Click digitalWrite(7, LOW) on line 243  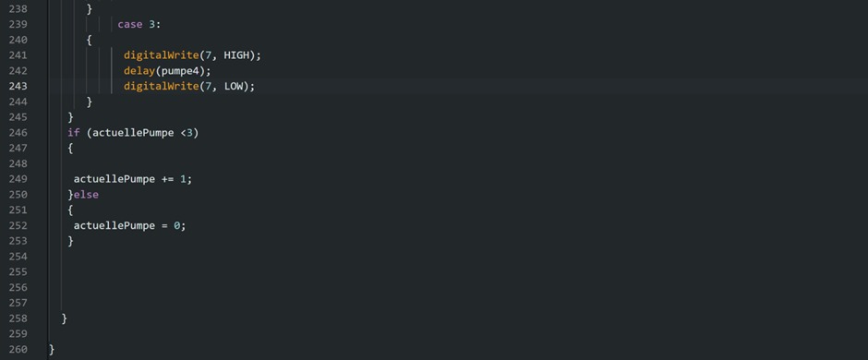188,86
